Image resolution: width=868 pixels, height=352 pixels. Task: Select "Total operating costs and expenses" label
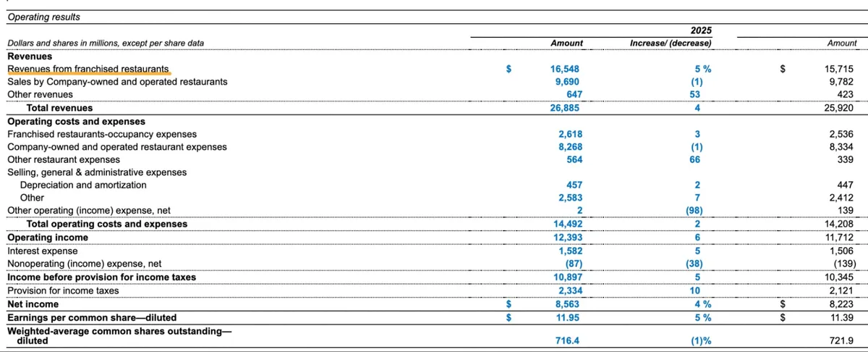[x=106, y=224]
